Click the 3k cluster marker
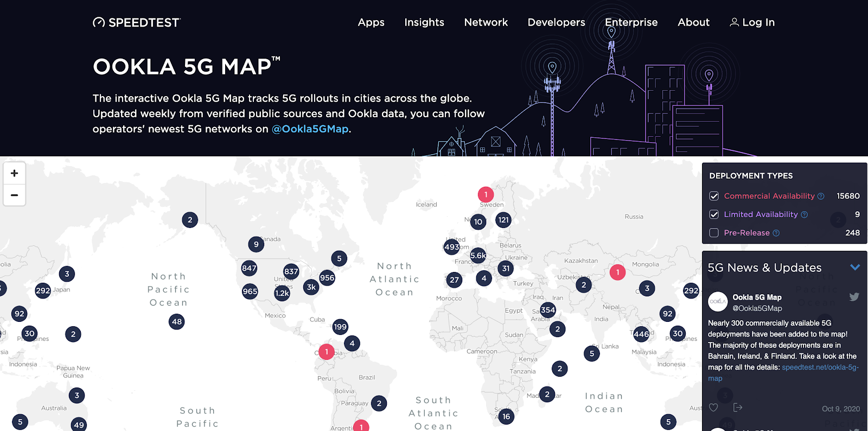 (311, 287)
